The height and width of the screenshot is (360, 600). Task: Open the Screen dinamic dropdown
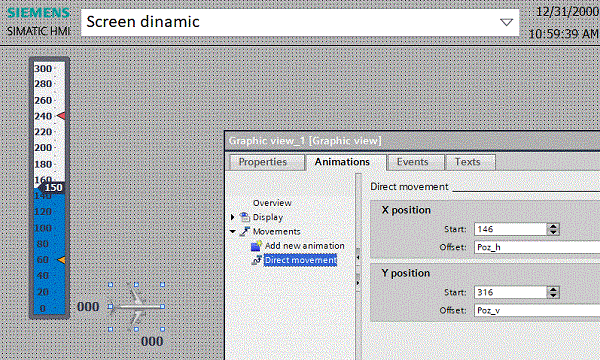pos(506,22)
